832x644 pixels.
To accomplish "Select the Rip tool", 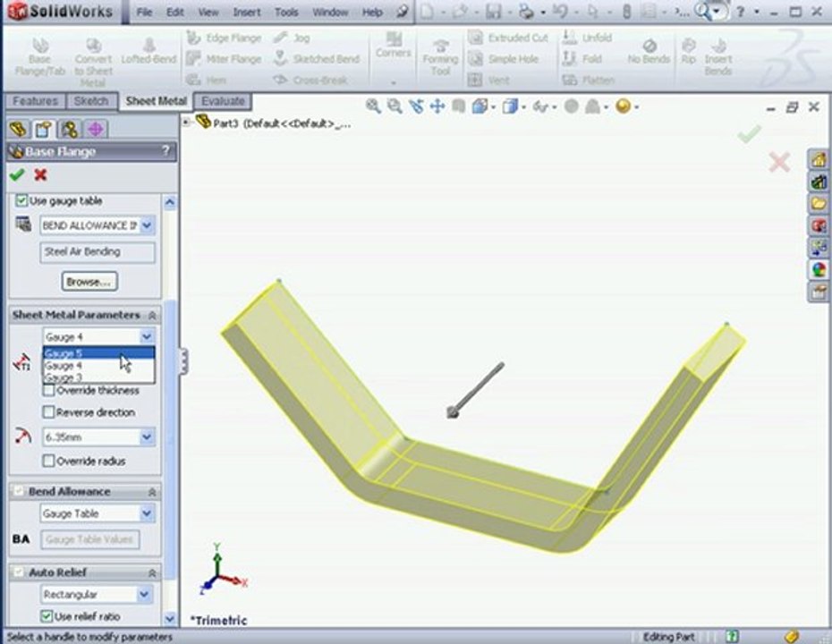I will pyautogui.click(x=688, y=52).
